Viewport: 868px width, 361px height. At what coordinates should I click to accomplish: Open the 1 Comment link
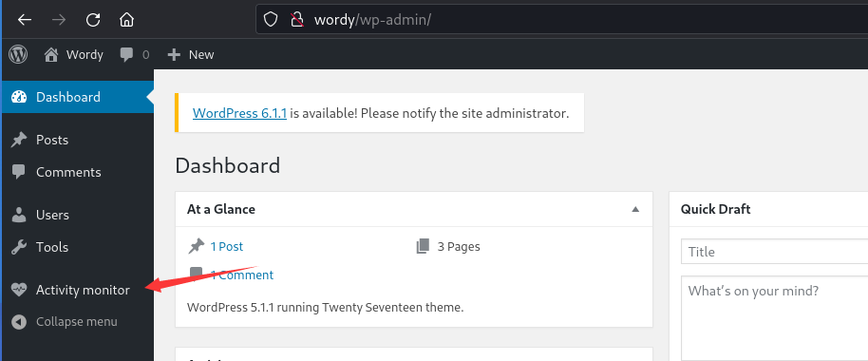[x=241, y=275]
